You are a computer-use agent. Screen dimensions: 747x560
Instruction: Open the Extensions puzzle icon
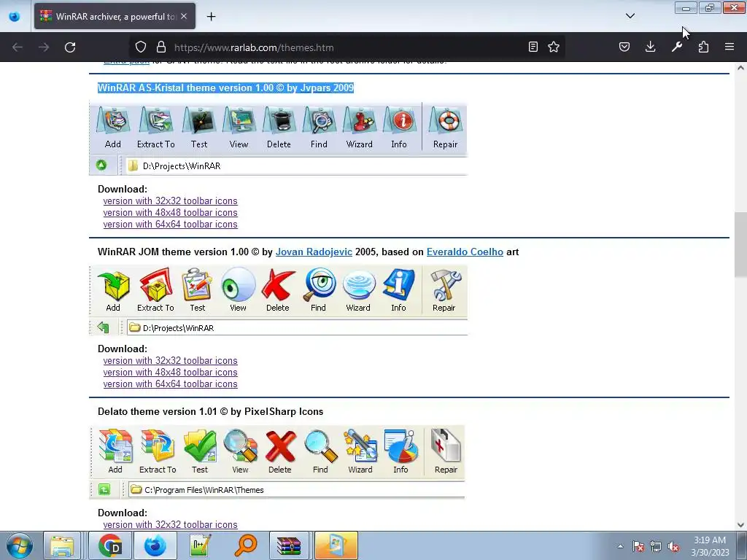(x=703, y=47)
